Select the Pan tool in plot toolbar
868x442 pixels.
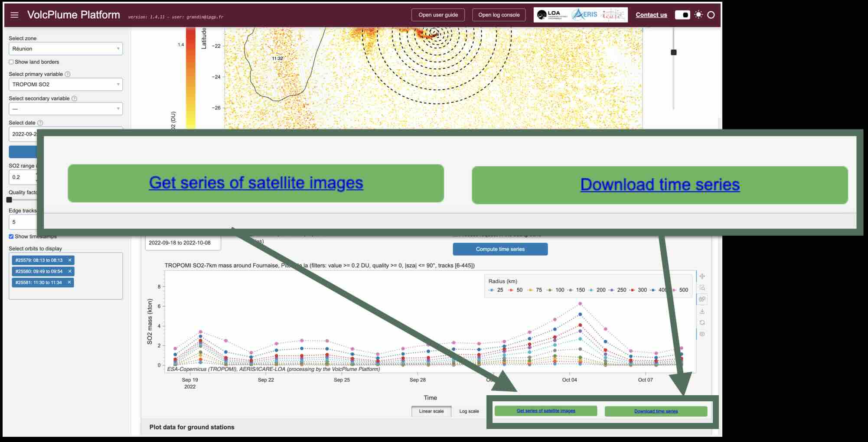[702, 276]
